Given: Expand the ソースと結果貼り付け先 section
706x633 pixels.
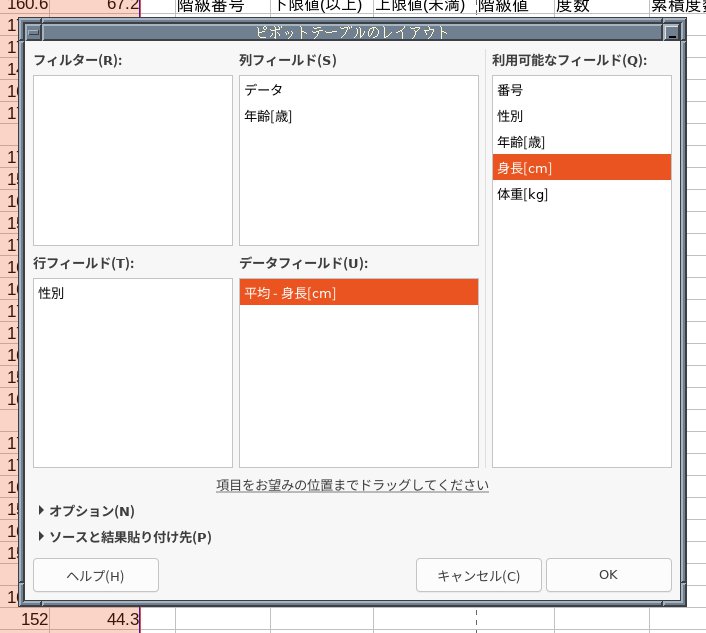Looking at the screenshot, I should (x=123, y=537).
